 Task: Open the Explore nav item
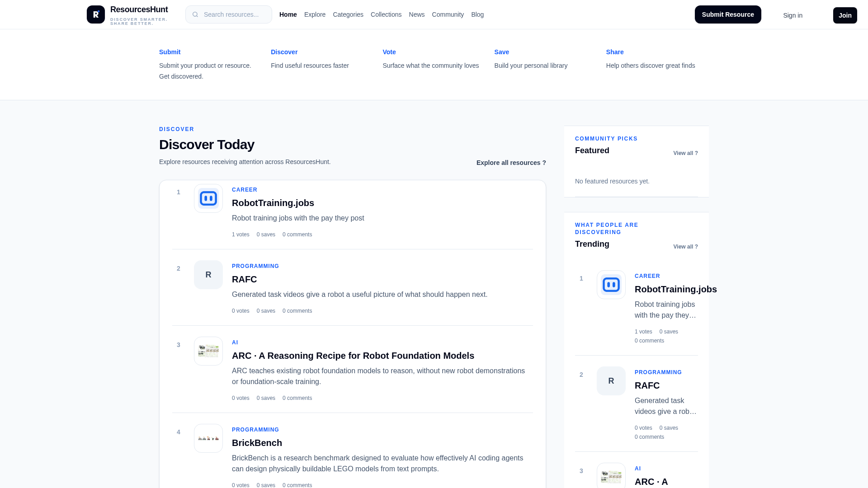tap(315, 14)
